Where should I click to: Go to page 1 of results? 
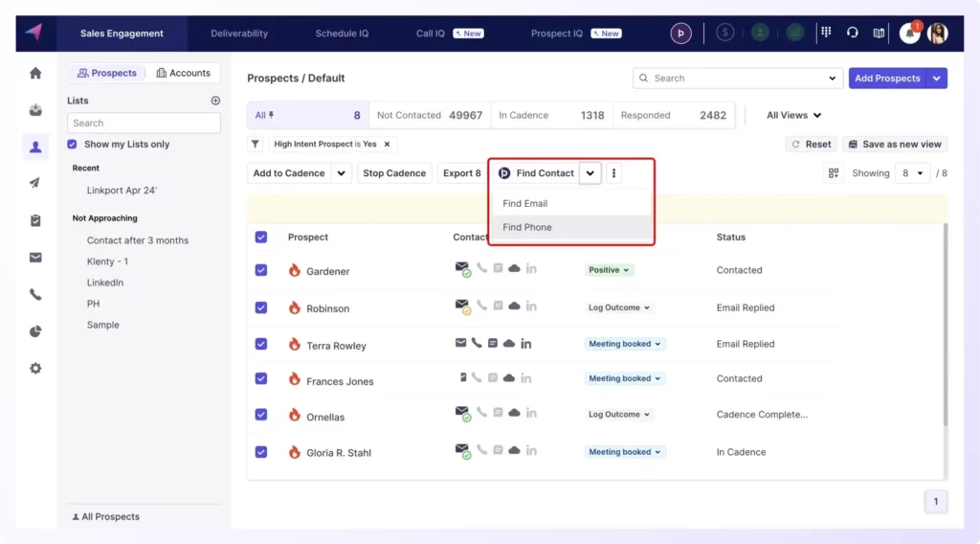(x=936, y=502)
